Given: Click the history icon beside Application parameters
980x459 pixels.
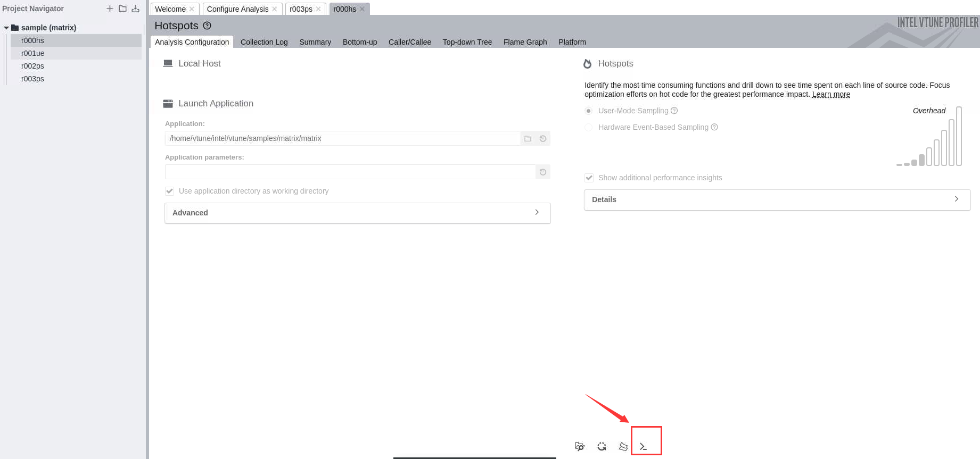Looking at the screenshot, I should click(543, 172).
